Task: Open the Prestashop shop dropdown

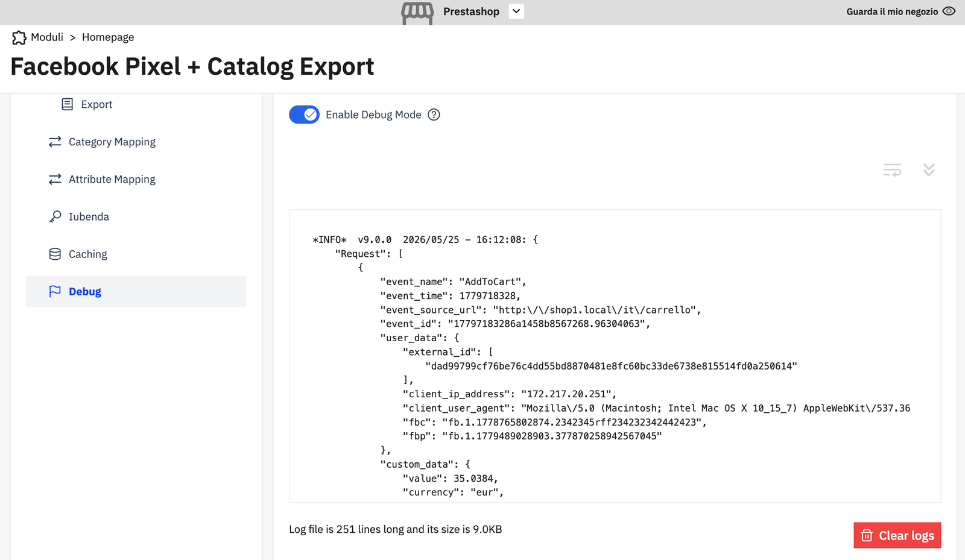Action: click(x=516, y=11)
